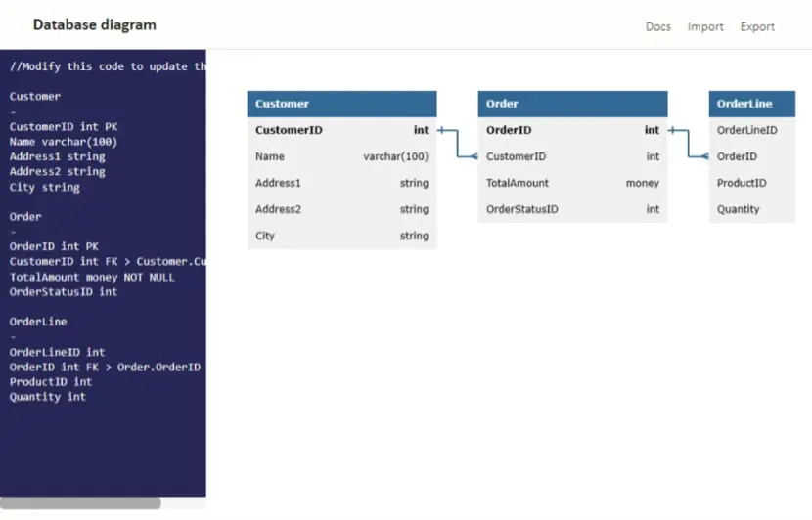
Task: Place cursor on 'TotalAmount money NOT NULL' code line
Action: pos(92,277)
